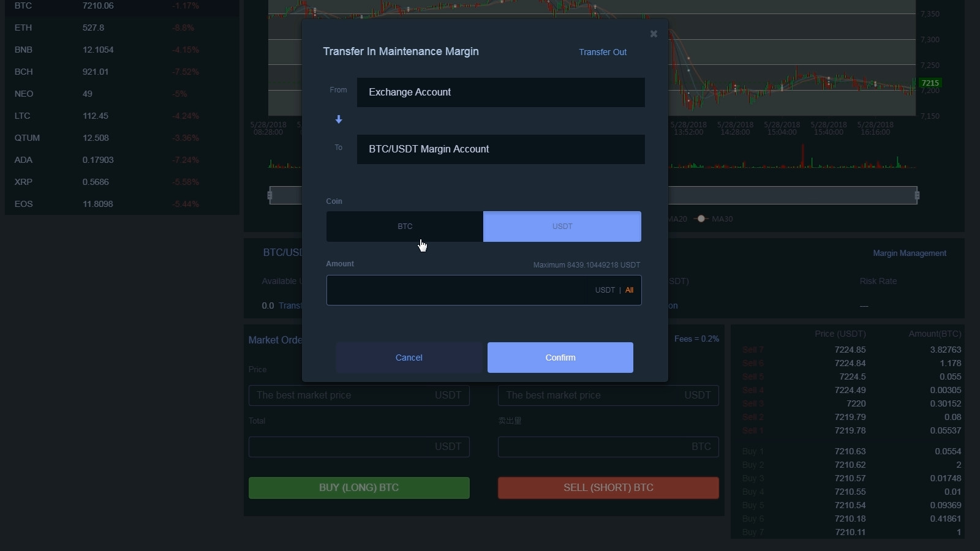Click All to fill the maximum amount
Image resolution: width=980 pixels, height=551 pixels.
pyautogui.click(x=629, y=290)
